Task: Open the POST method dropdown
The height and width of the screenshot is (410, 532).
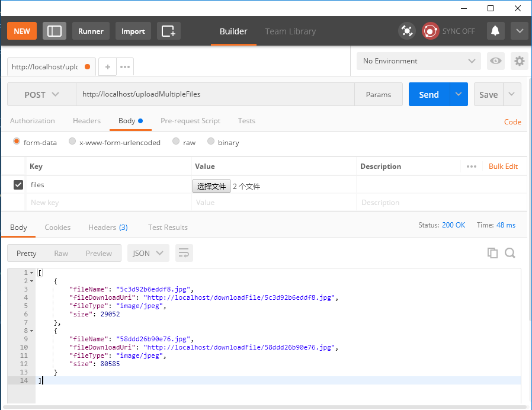Action: pyautogui.click(x=41, y=95)
